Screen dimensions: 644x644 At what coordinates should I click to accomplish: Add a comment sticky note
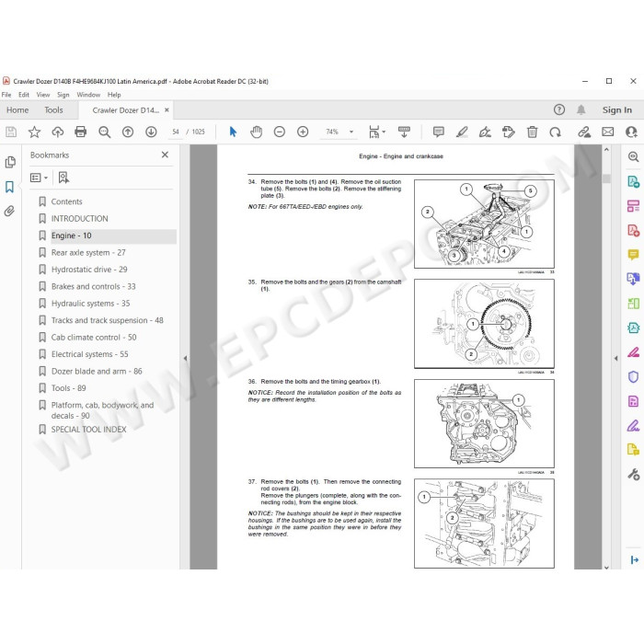(439, 132)
